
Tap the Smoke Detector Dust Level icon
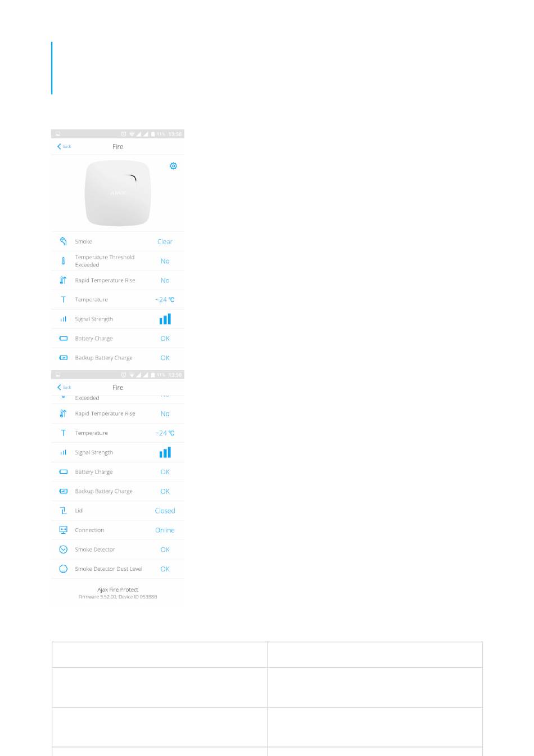click(63, 569)
